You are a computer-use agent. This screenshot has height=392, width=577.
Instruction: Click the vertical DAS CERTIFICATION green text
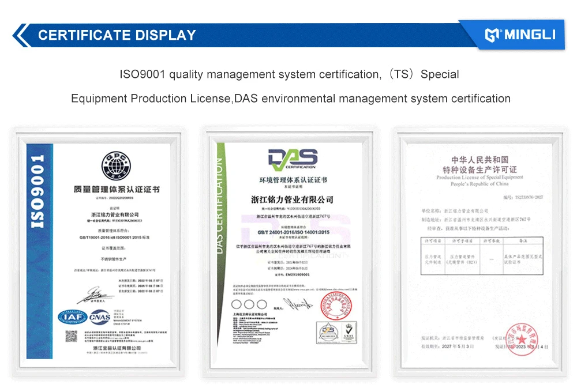pyautogui.click(x=219, y=205)
